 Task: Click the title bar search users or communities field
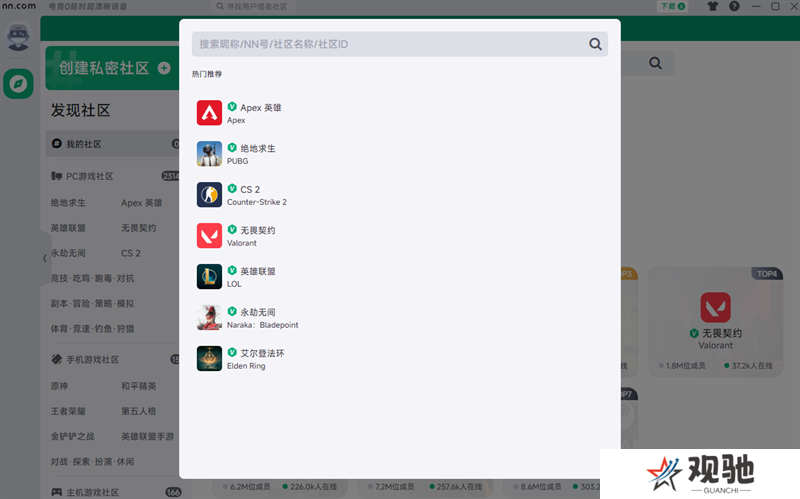click(x=253, y=7)
